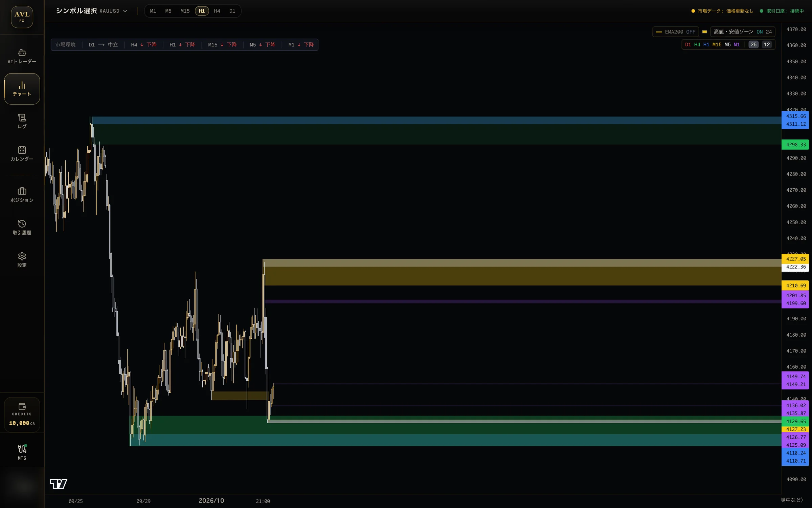812x508 pixels.
Task: Toggle M1 zone visibility in legend
Action: coord(737,45)
